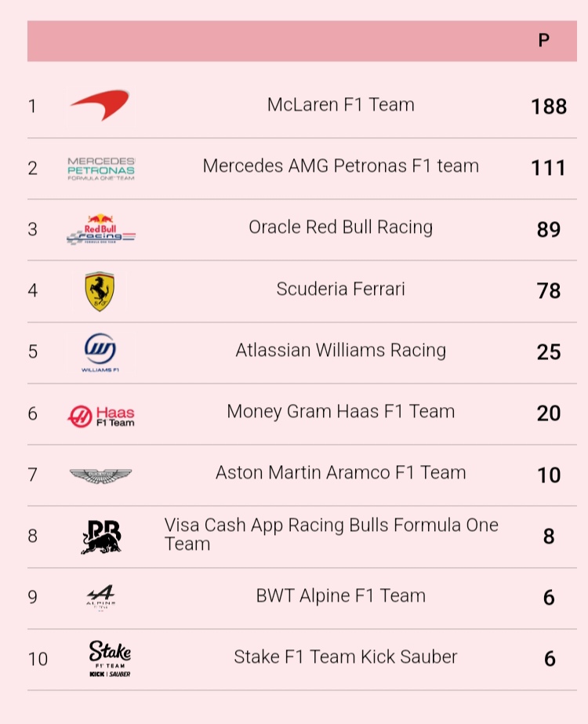Image resolution: width=588 pixels, height=724 pixels.
Task: Open Mercedes AMG Petronas F1 team
Action: pyautogui.click(x=340, y=166)
